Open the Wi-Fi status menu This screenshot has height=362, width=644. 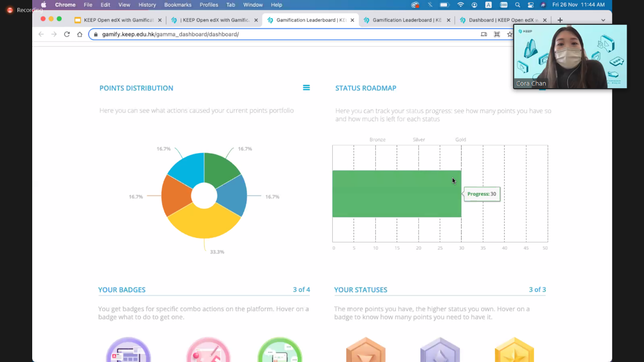[x=461, y=5]
